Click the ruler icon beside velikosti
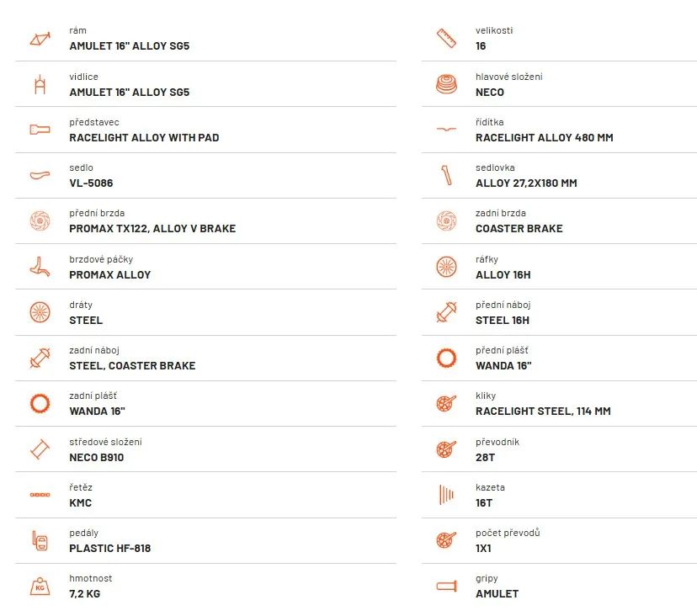 coord(446,39)
